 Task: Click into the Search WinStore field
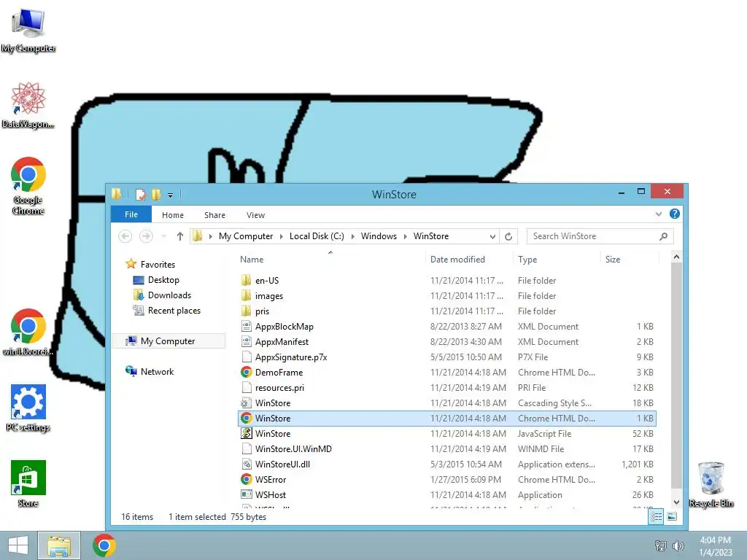pos(600,236)
